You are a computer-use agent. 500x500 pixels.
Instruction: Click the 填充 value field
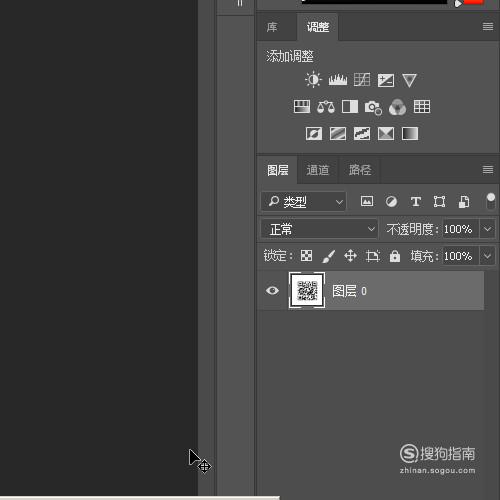pos(461,256)
